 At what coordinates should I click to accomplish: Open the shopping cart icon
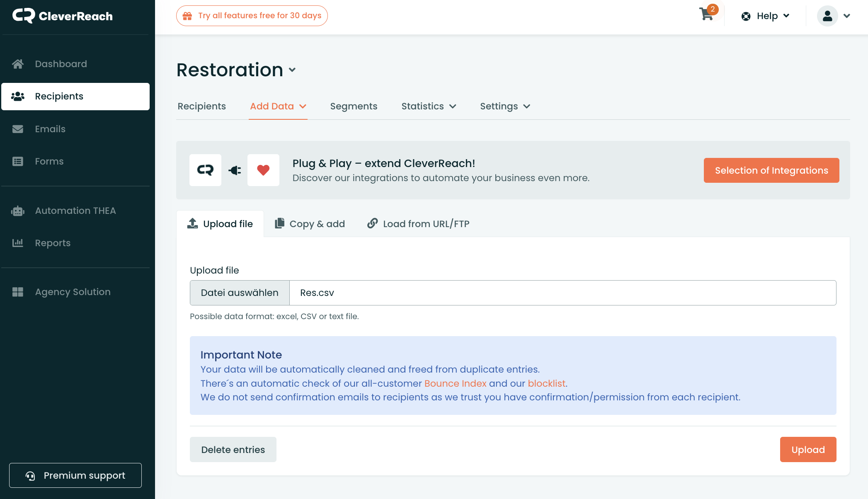click(x=706, y=15)
